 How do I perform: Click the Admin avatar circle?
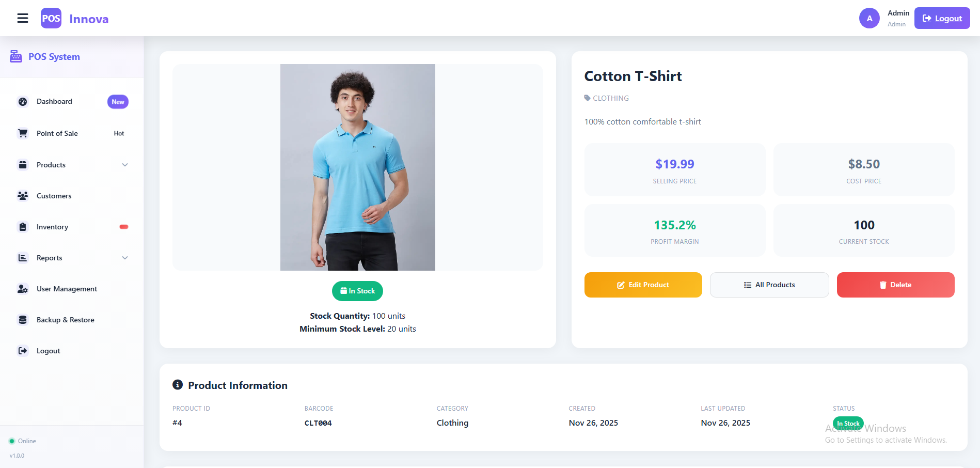[x=869, y=19]
